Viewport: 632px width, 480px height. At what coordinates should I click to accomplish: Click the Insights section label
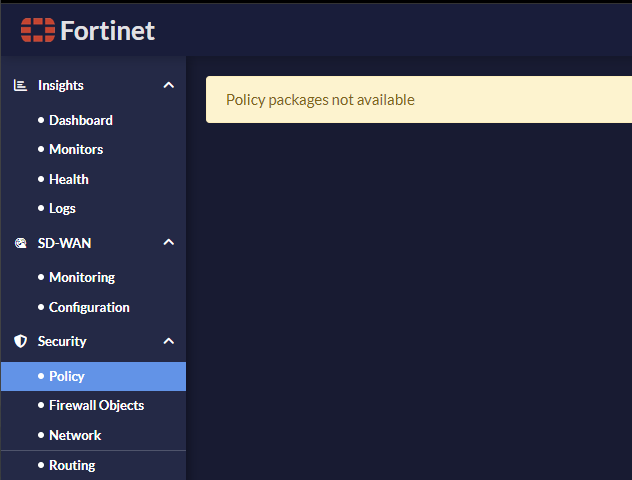coord(61,86)
